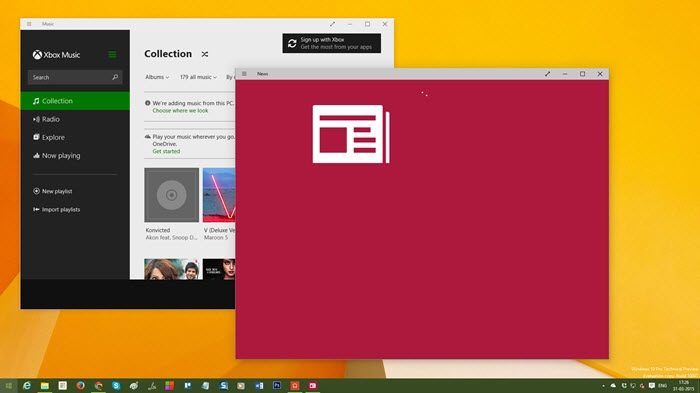This screenshot has height=393, width=700.
Task: Toggle the green hamburger menu in Xbox Music
Action: 112,54
